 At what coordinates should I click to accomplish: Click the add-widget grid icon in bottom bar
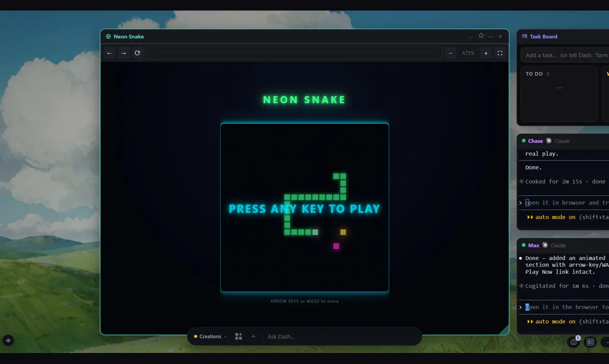(238, 337)
